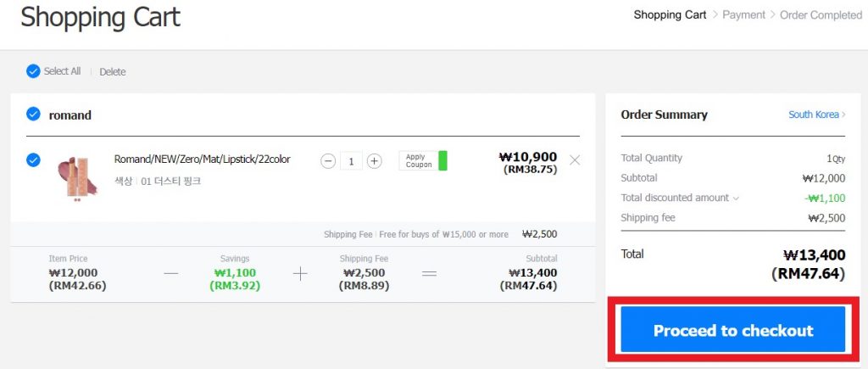Select the Shopping Cart breadcrumb step
The width and height of the screenshot is (868, 369).
tap(670, 15)
